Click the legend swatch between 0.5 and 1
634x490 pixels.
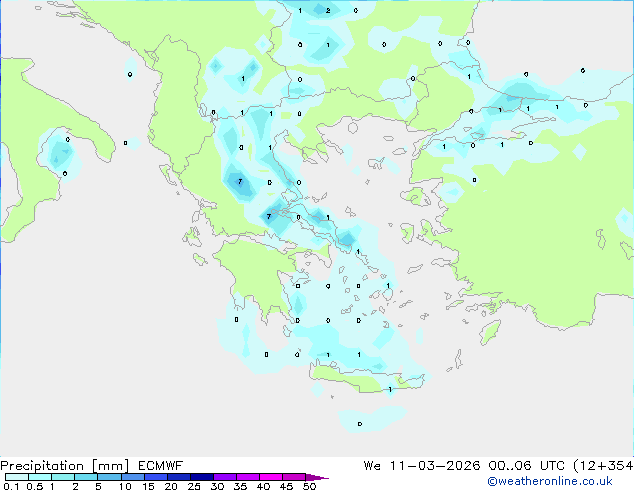(40, 477)
